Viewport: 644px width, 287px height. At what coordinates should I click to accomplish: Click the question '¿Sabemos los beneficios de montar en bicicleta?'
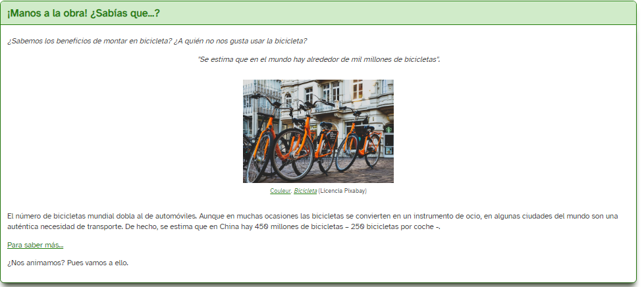[89, 41]
